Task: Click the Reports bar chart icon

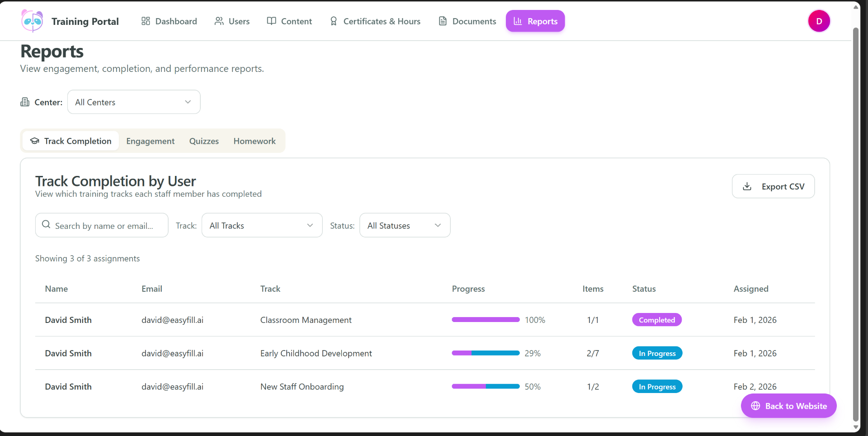Action: point(518,21)
